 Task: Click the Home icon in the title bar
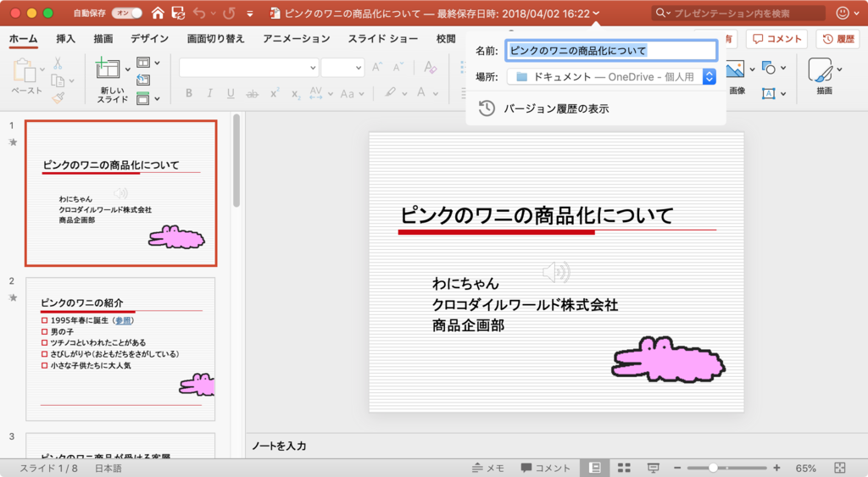tap(158, 13)
